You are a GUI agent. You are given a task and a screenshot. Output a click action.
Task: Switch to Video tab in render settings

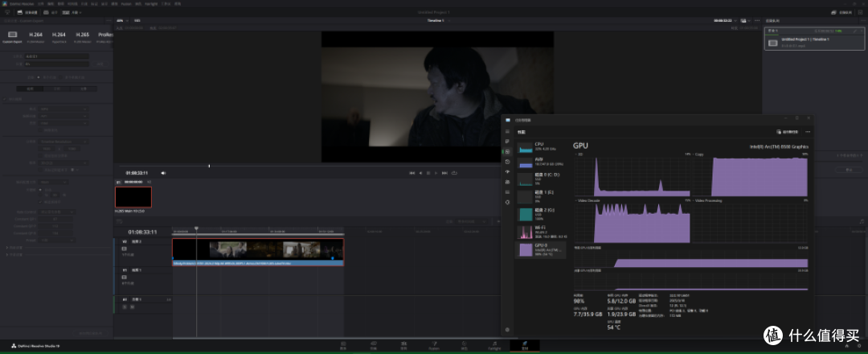31,88
